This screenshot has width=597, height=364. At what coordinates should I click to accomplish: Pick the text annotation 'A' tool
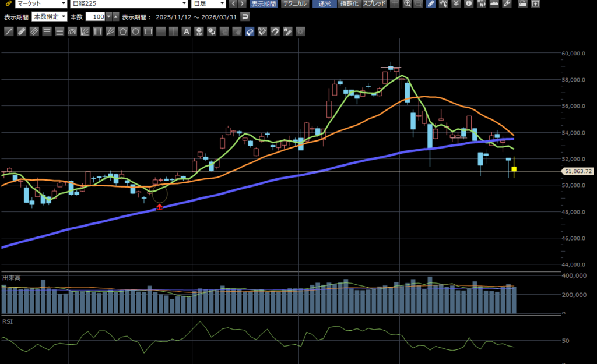click(186, 31)
